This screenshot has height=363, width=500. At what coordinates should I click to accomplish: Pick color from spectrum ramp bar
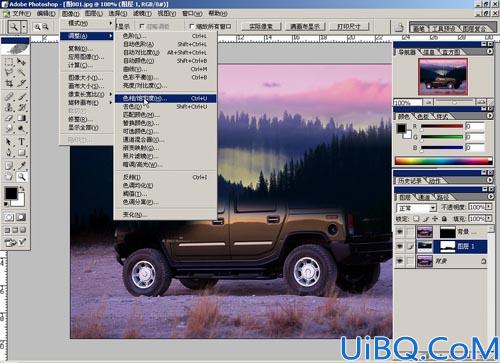(444, 161)
